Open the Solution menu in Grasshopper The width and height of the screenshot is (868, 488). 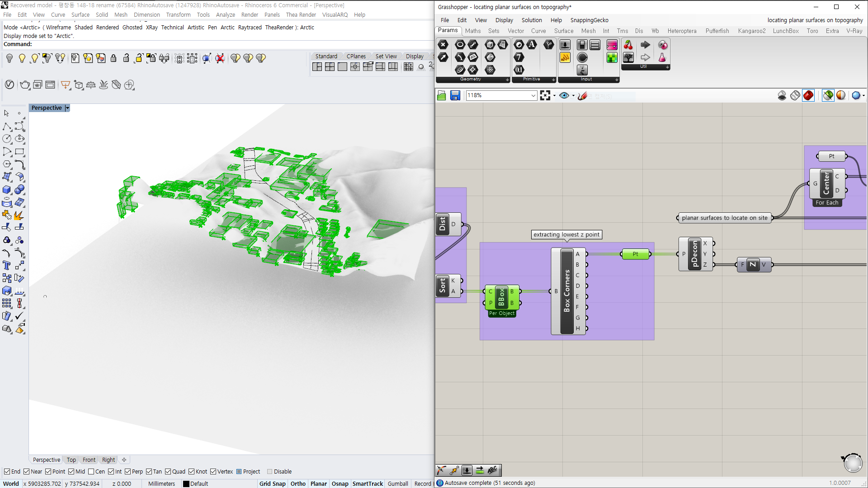[532, 20]
